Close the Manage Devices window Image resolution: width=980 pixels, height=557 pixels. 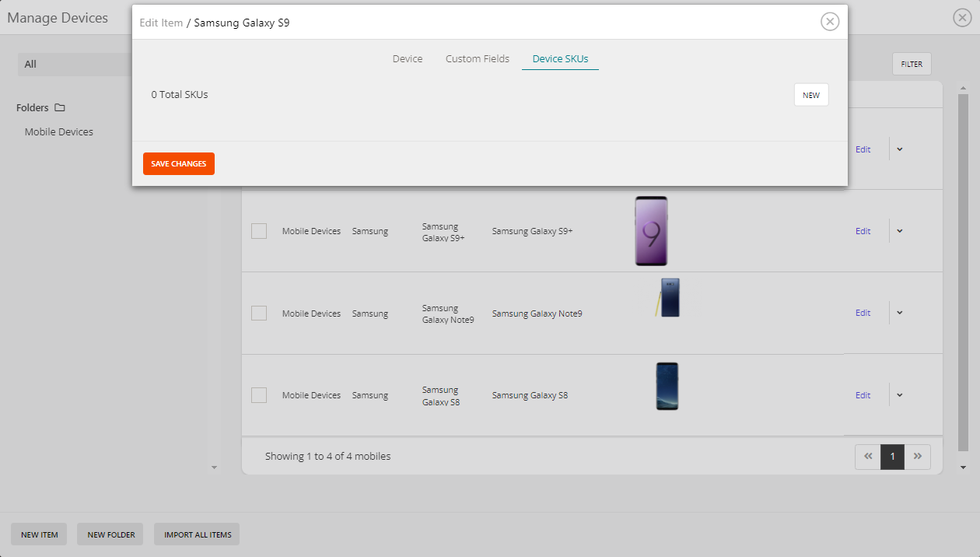[962, 18]
